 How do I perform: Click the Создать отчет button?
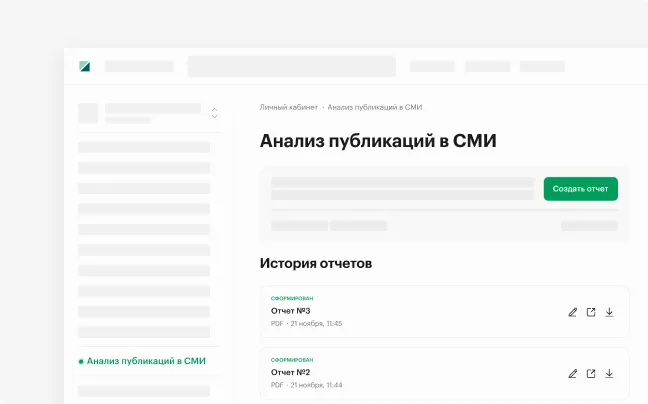[x=581, y=189]
